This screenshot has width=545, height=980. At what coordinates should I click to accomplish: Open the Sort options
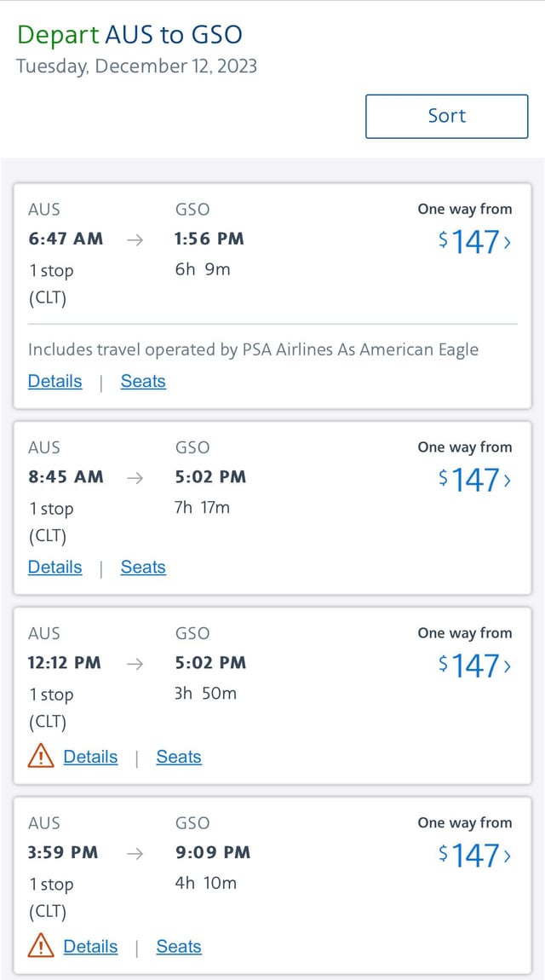point(446,116)
